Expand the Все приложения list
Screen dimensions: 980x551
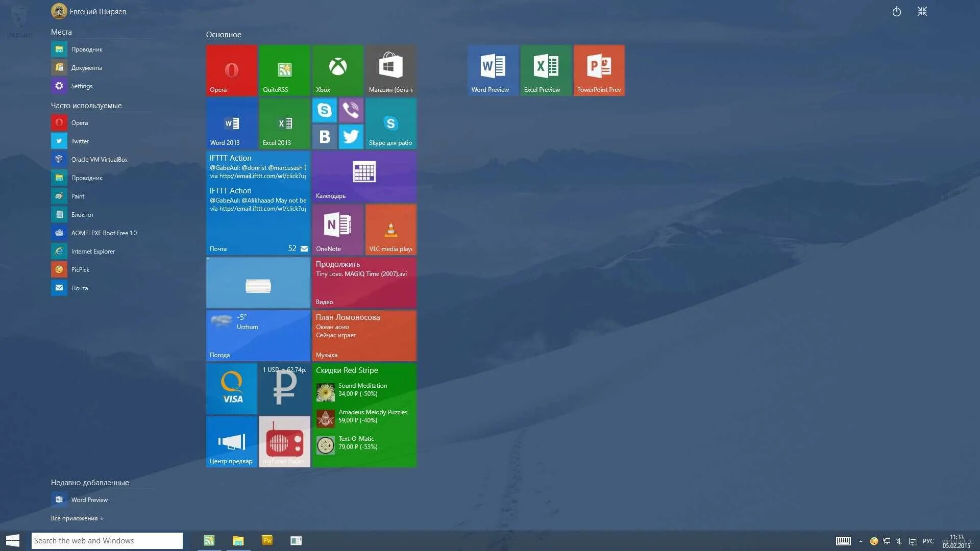pos(77,518)
